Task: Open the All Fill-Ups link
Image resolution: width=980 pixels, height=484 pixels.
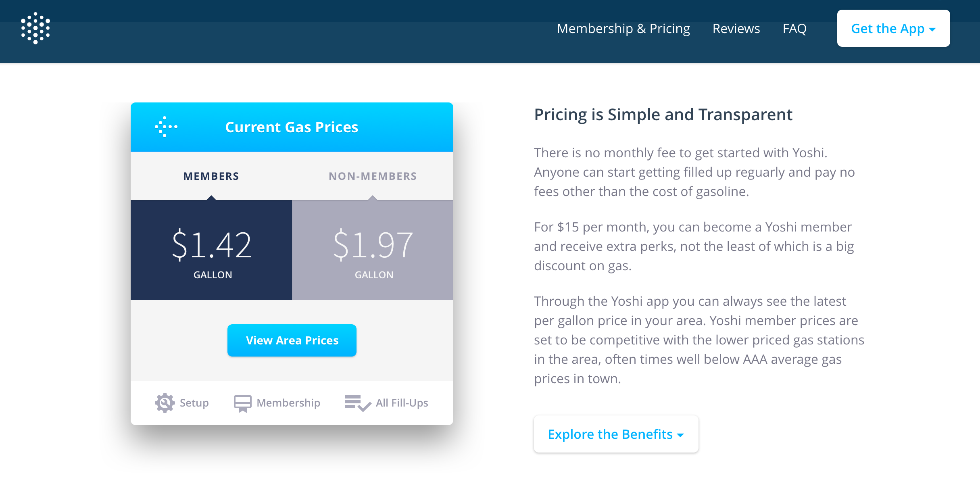Action: [x=402, y=403]
